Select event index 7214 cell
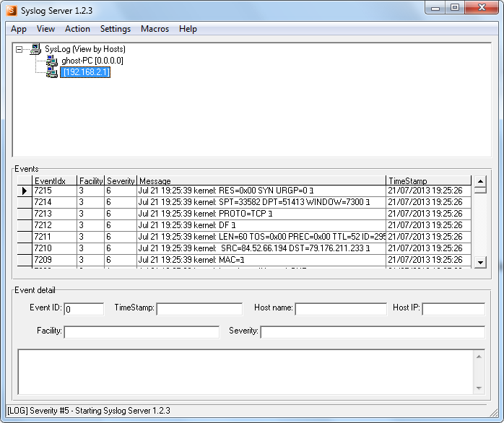This screenshot has width=504, height=423. coord(55,203)
